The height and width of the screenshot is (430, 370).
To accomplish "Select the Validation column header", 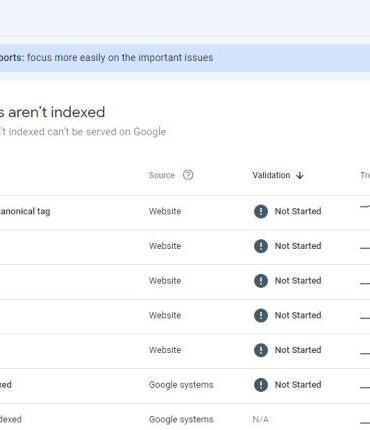I will coord(271,175).
